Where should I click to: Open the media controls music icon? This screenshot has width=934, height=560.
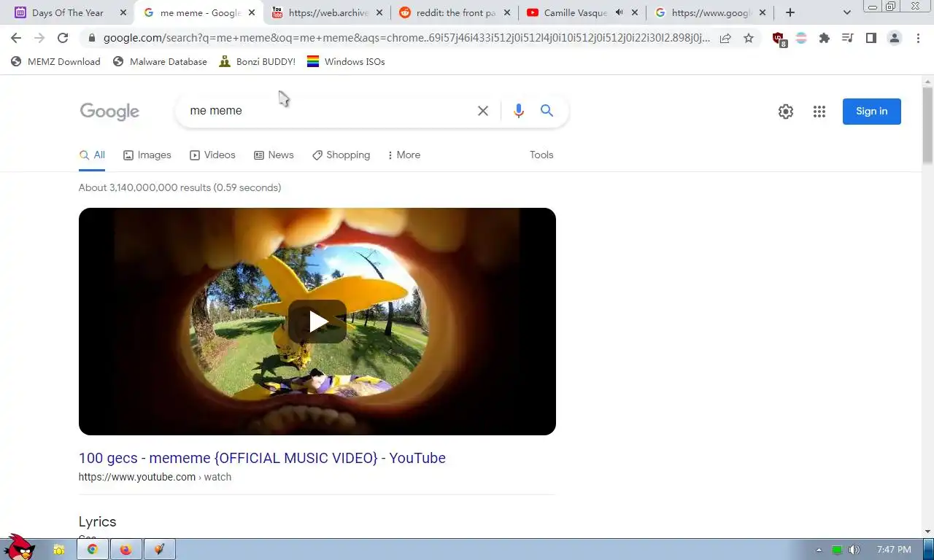click(848, 38)
